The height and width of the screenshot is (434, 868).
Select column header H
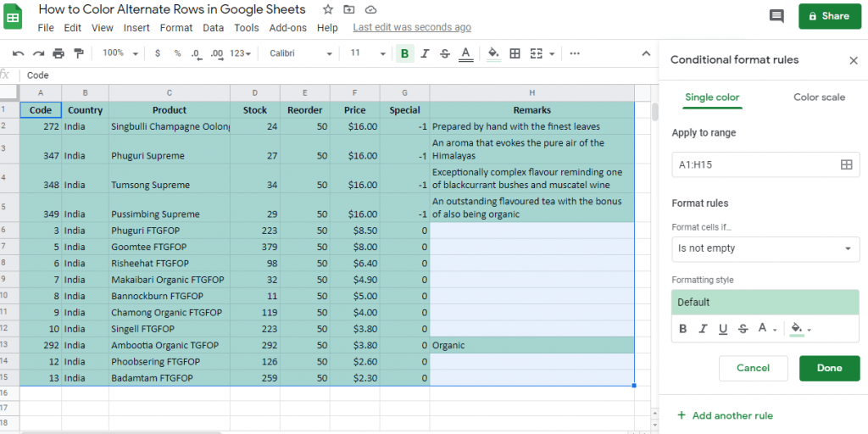pos(532,93)
